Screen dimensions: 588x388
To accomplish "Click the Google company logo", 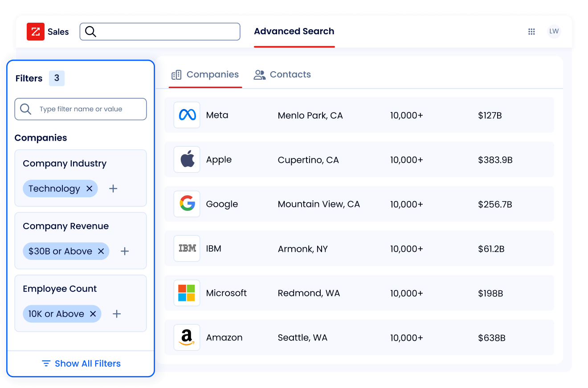I will (x=187, y=204).
